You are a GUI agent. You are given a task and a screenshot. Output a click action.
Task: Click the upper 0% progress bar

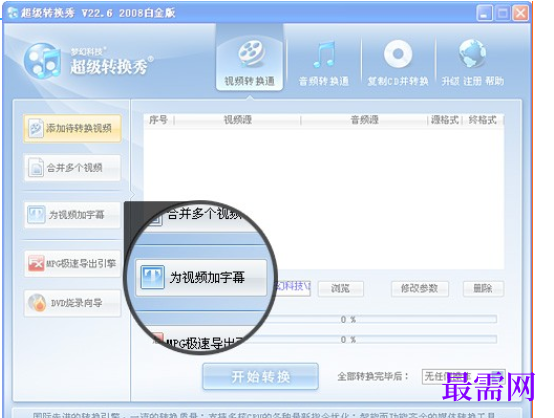[381, 319]
